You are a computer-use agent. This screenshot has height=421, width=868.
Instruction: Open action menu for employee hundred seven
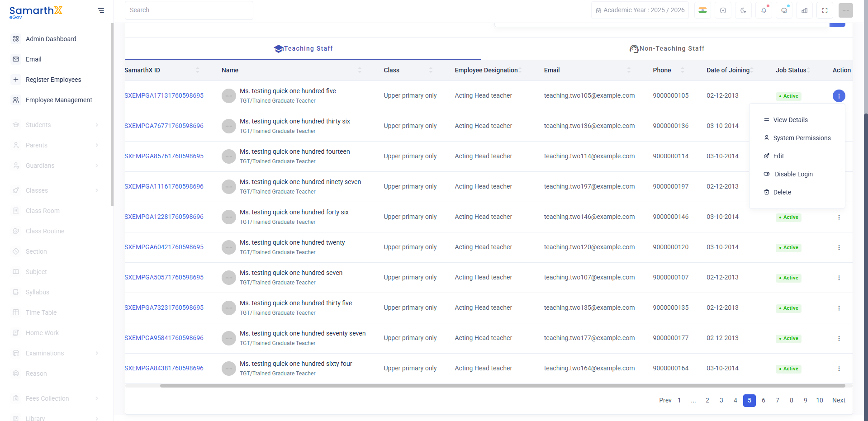click(839, 278)
